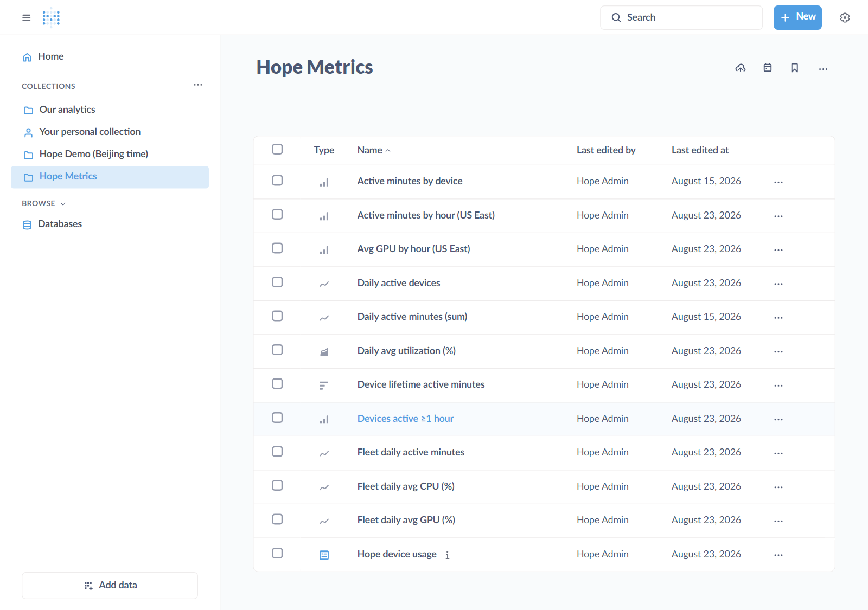Click row chart icon for Device lifetime active minutes
Image resolution: width=868 pixels, height=610 pixels.
point(324,386)
